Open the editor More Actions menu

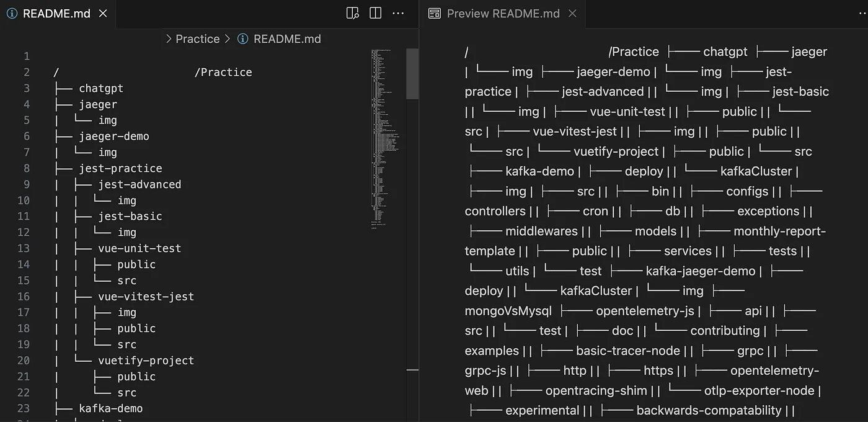click(399, 13)
